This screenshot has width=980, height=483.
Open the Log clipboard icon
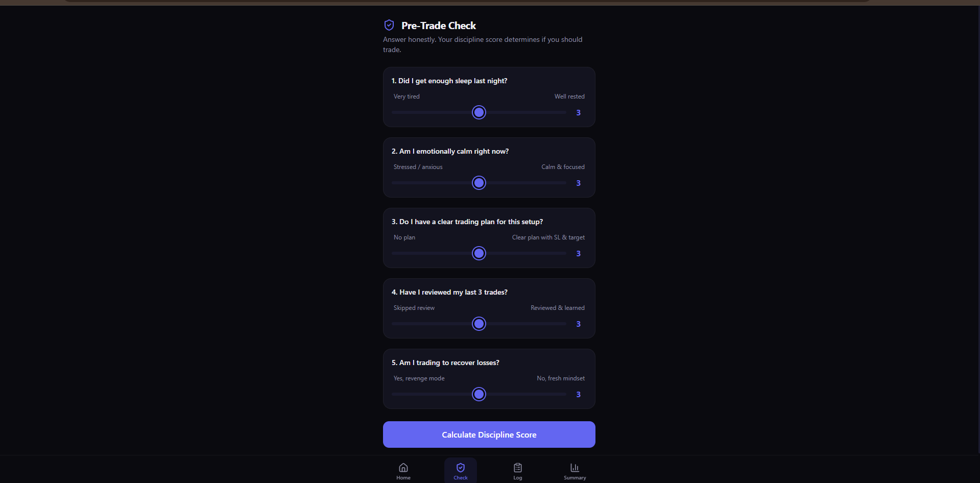pos(518,468)
